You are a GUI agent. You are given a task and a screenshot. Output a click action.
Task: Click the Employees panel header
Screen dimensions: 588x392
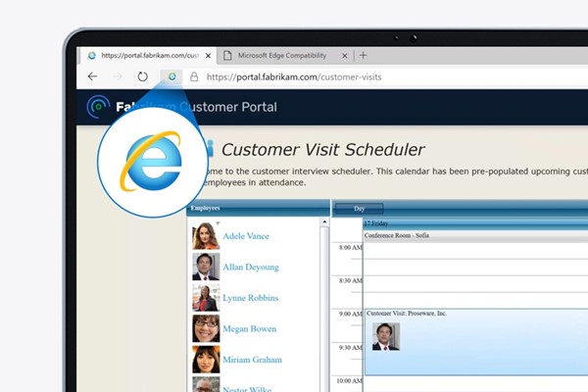259,208
